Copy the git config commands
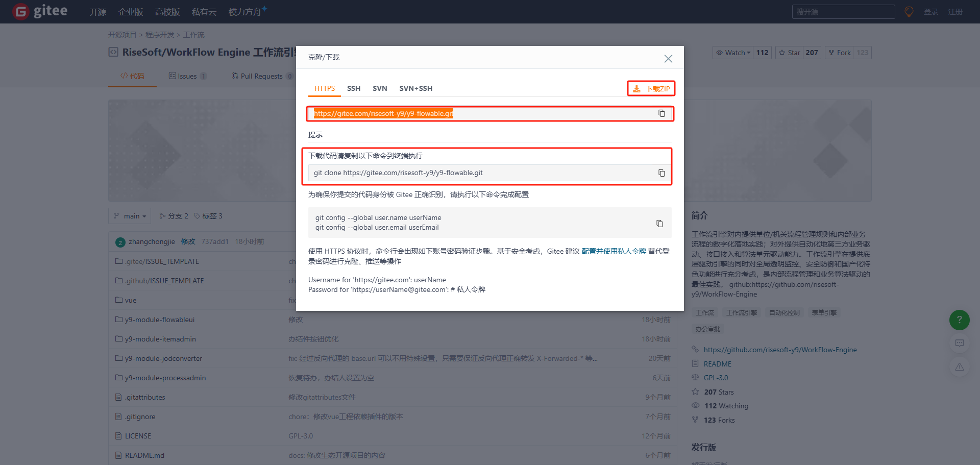 pyautogui.click(x=659, y=223)
